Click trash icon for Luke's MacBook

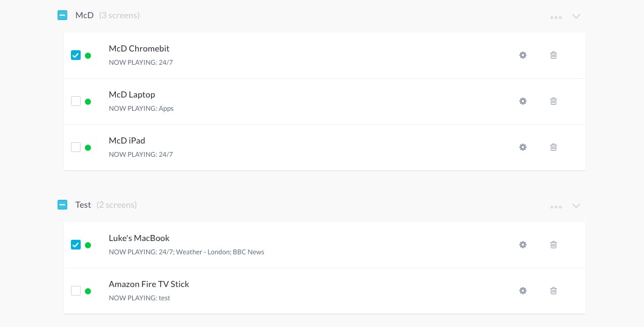pos(553,245)
